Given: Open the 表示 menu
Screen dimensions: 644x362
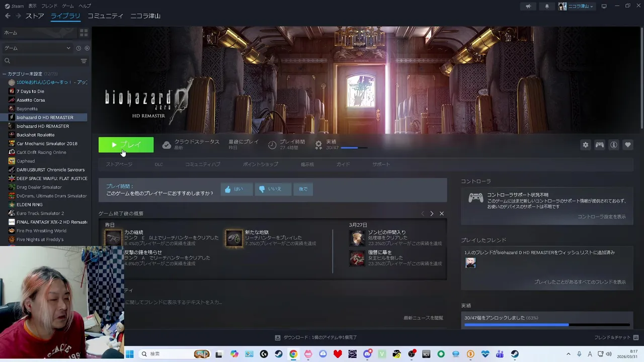Looking at the screenshot, I should [32, 6].
